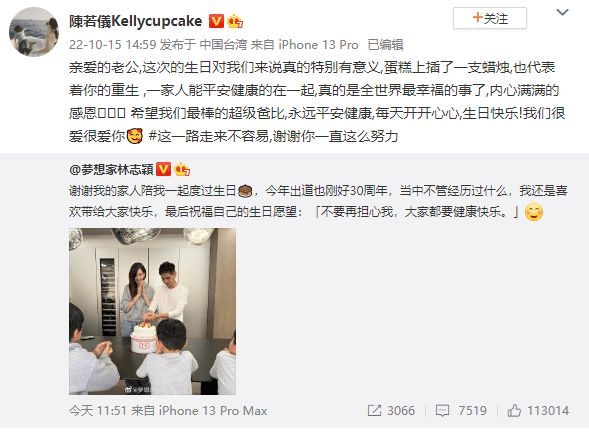Click the 22-10-15 14:59 post timestamp
The image size is (589, 433).
tap(112, 45)
